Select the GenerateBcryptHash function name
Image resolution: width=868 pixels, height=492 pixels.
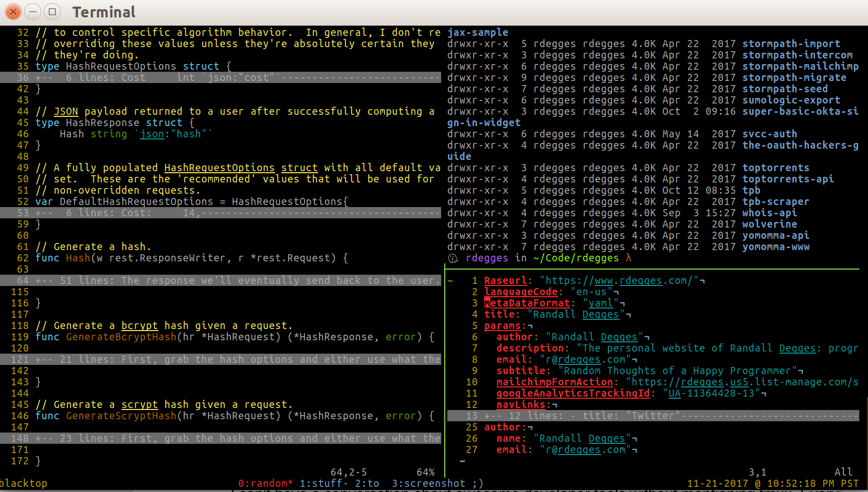click(x=121, y=337)
